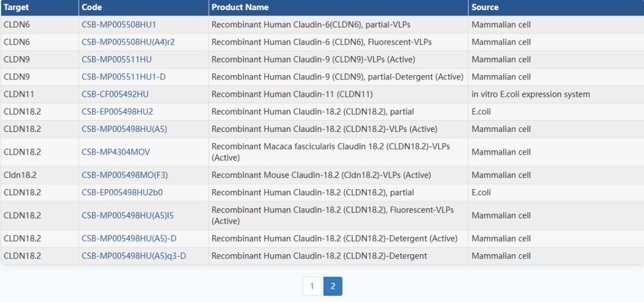644x302 pixels.
Task: Open the CSB-MP4304MOV product link
Action: click(x=116, y=152)
